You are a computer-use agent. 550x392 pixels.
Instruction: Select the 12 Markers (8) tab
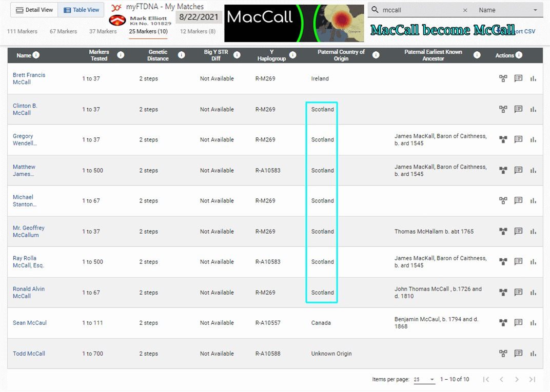[x=198, y=31]
